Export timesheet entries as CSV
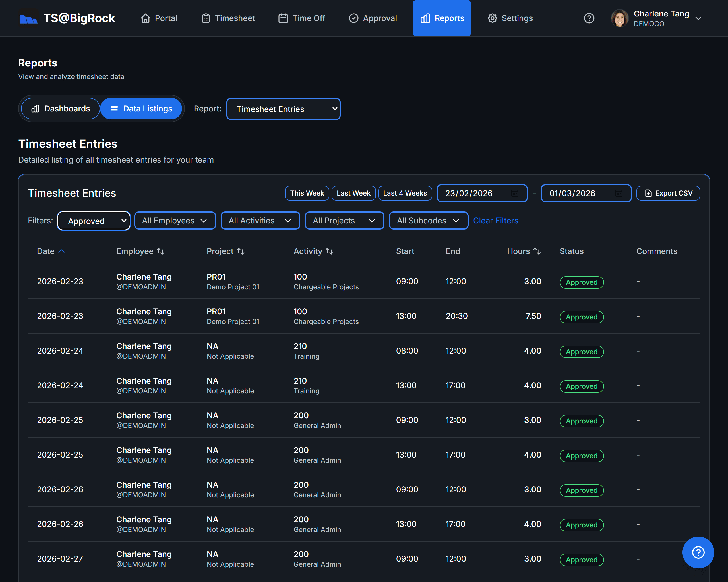 [668, 193]
